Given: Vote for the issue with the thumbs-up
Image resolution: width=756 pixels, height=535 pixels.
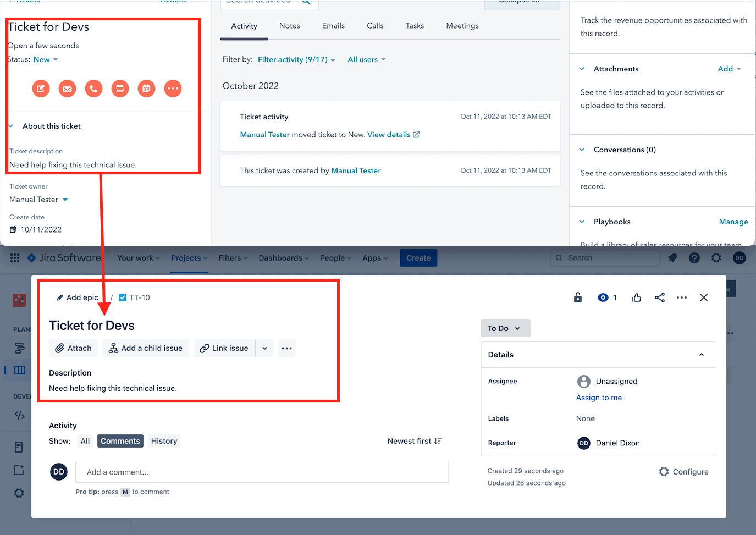Looking at the screenshot, I should click(x=636, y=297).
